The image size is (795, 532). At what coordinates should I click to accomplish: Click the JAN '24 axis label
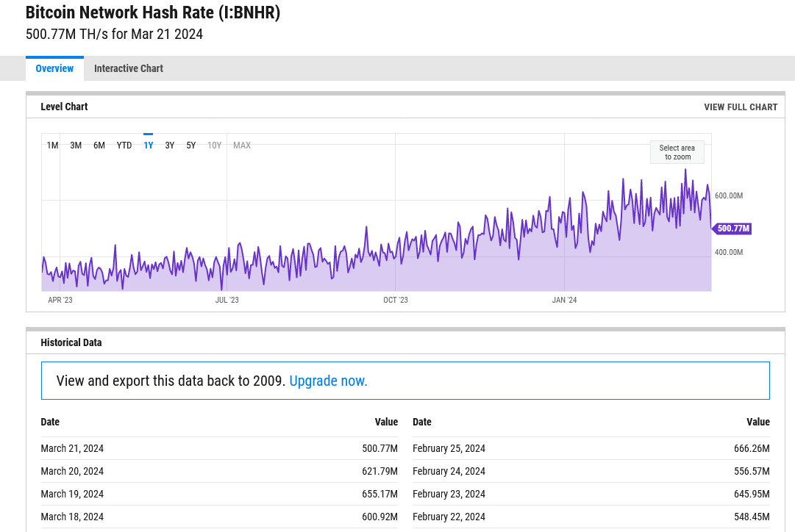point(564,300)
